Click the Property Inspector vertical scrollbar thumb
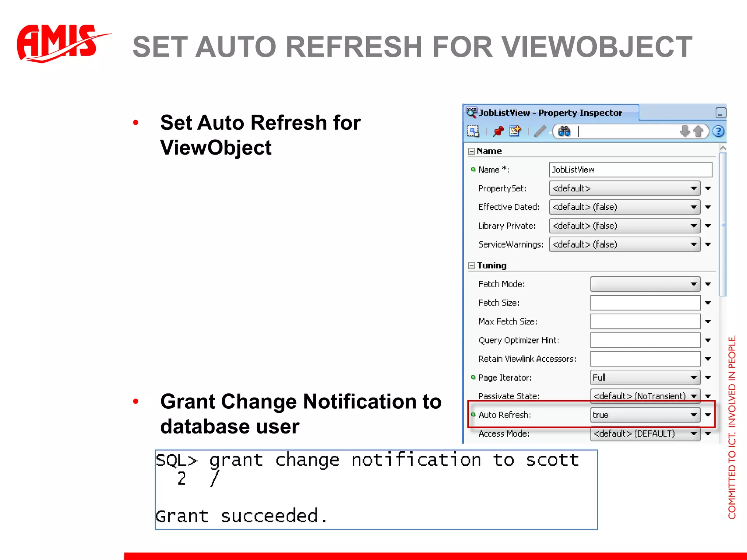This screenshot has height=560, width=747. [723, 225]
